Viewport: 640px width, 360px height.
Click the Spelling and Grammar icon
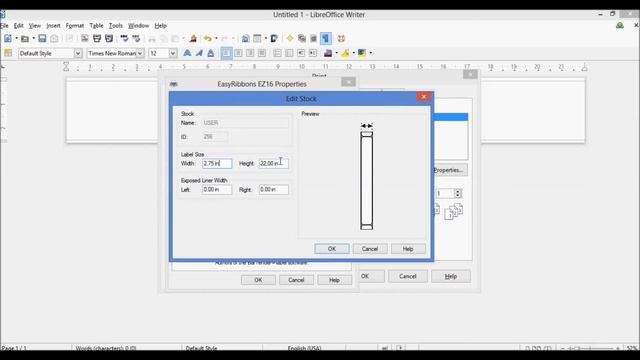[124, 38]
